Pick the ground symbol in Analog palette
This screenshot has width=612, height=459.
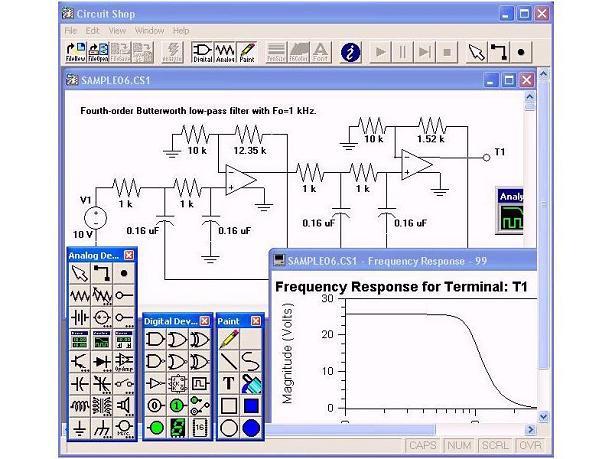[x=80, y=428]
